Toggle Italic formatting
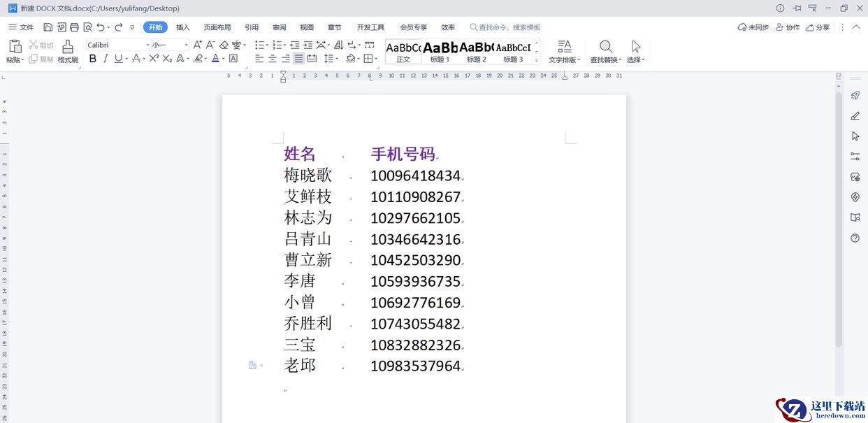The width and height of the screenshot is (868, 423). (106, 59)
